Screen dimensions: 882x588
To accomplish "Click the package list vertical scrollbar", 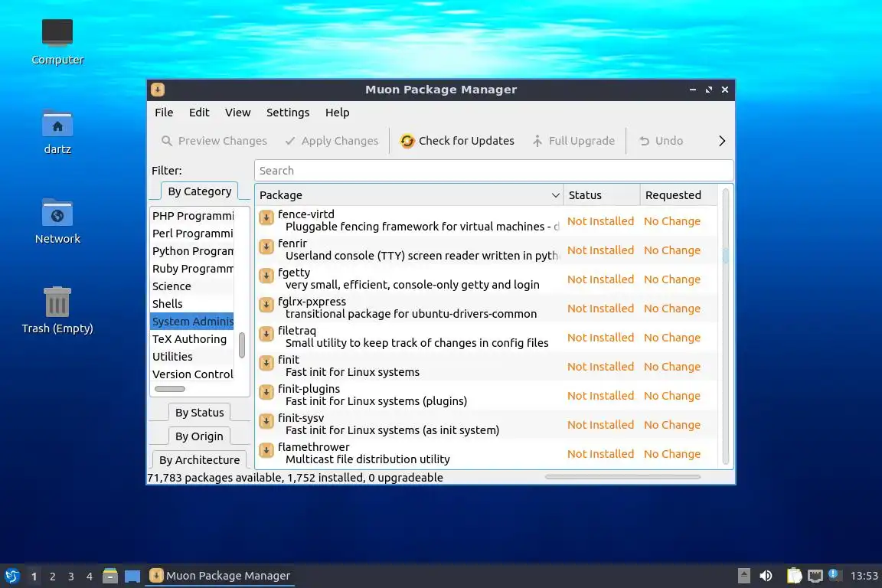I will (x=726, y=326).
